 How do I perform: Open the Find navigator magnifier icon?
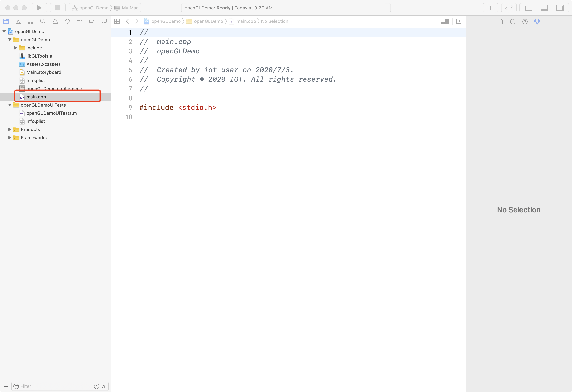click(x=42, y=21)
